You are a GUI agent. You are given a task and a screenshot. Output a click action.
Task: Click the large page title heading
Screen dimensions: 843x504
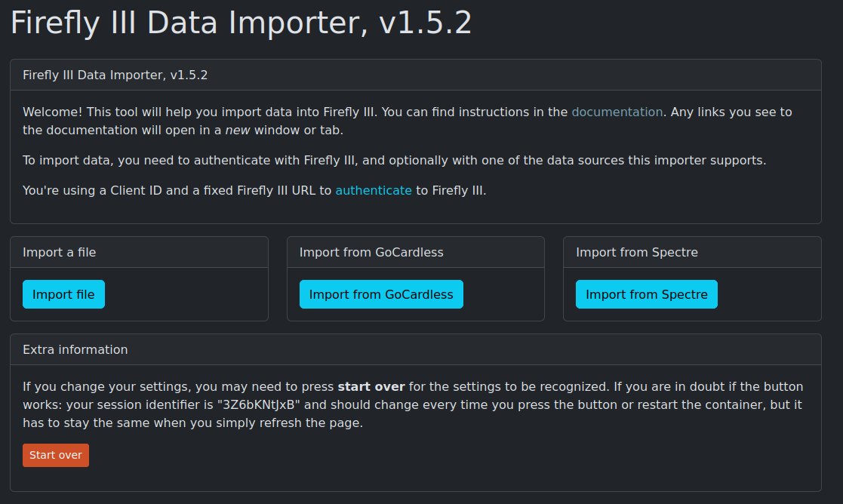click(241, 23)
